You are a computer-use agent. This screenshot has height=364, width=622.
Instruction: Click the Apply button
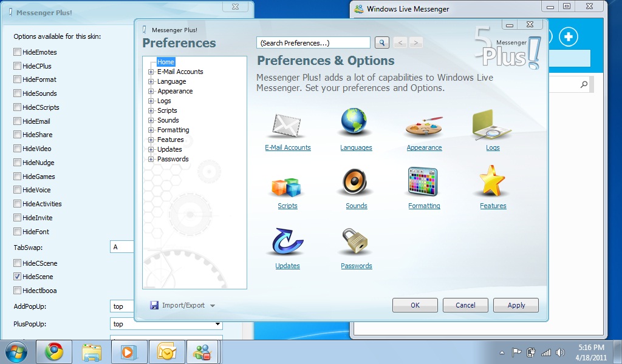tap(516, 305)
